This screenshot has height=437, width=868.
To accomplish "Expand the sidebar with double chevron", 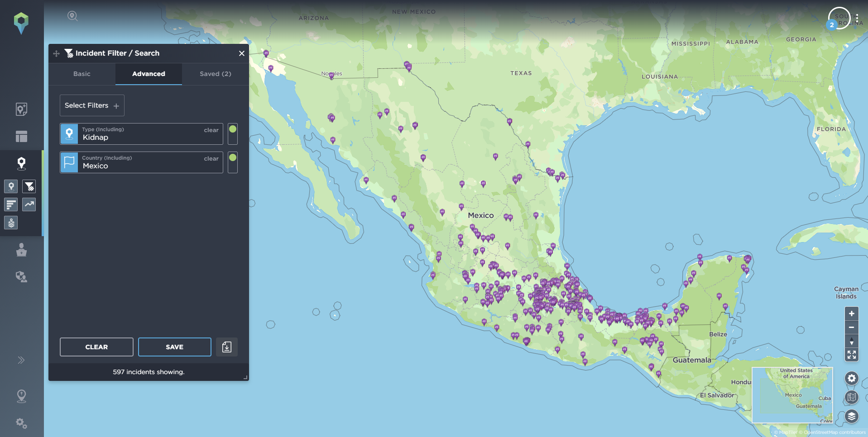I will point(21,360).
